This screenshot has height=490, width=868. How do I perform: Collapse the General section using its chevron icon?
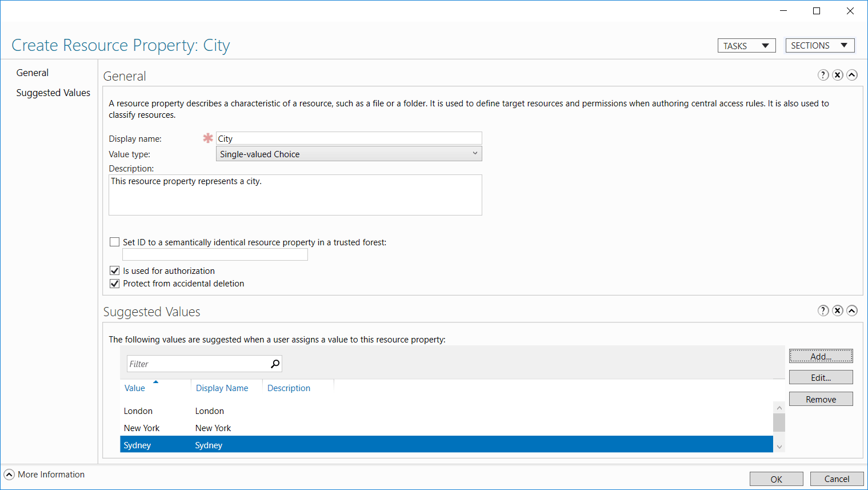click(x=852, y=75)
